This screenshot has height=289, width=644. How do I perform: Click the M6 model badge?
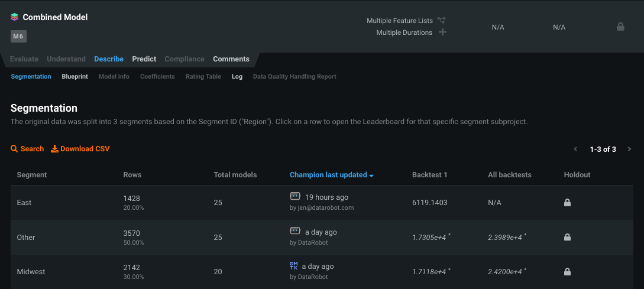(x=18, y=36)
